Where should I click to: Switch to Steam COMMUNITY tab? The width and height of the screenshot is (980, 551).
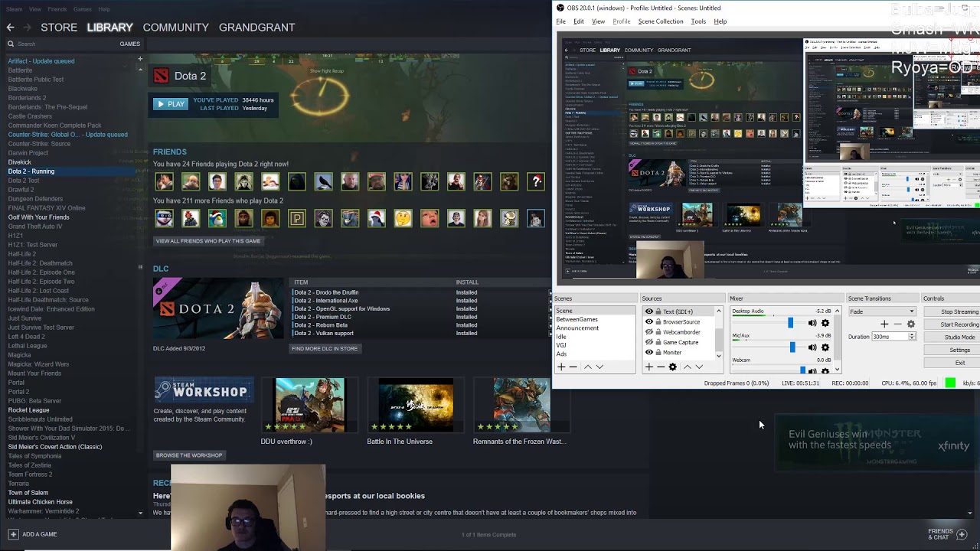[x=175, y=27]
